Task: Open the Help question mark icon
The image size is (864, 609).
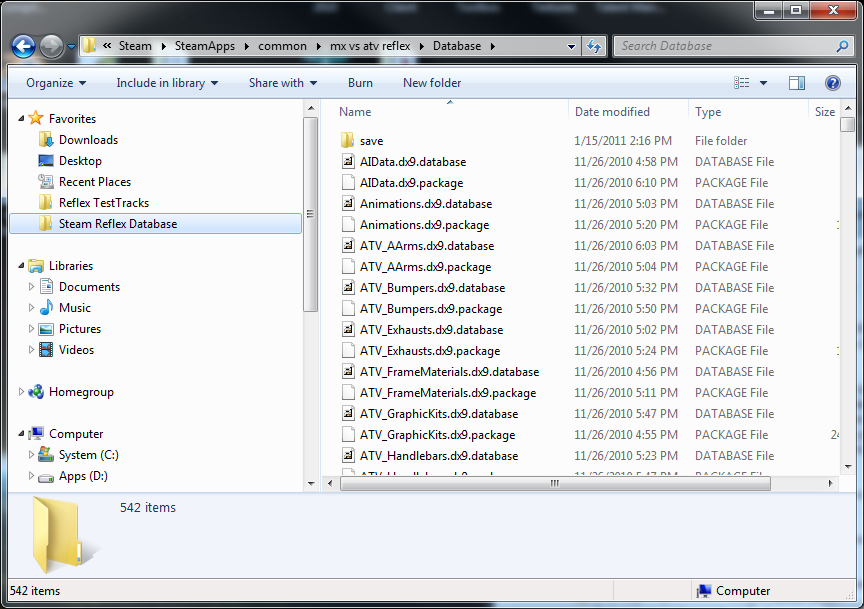Action: pyautogui.click(x=832, y=82)
